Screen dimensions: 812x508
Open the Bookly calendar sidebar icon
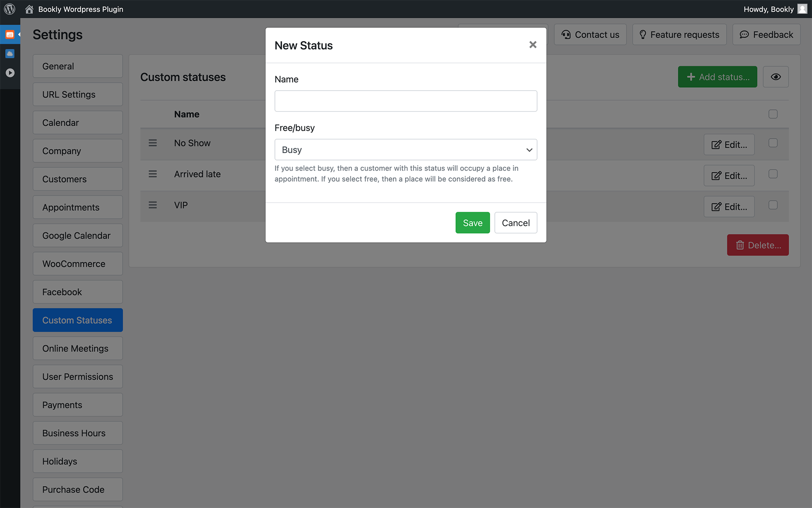coord(10,35)
